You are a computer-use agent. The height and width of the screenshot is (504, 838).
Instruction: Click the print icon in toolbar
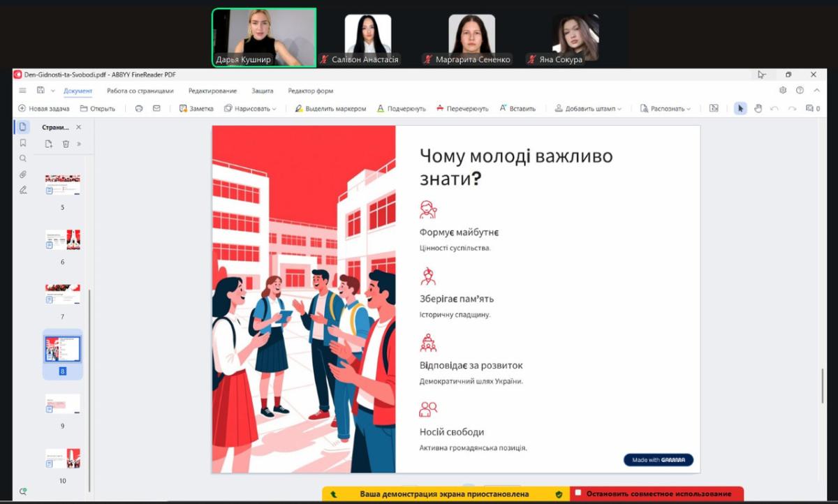pyautogui.click(x=139, y=108)
